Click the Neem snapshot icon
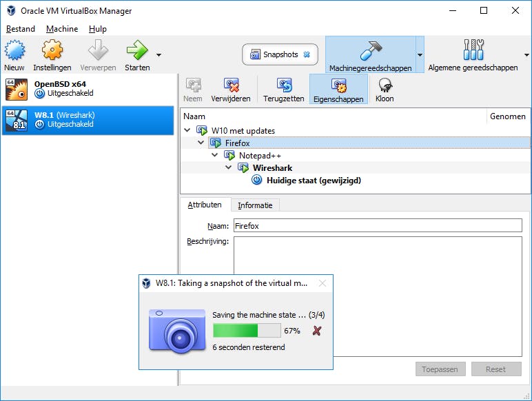Viewport: 532px width, 401px height. click(193, 85)
